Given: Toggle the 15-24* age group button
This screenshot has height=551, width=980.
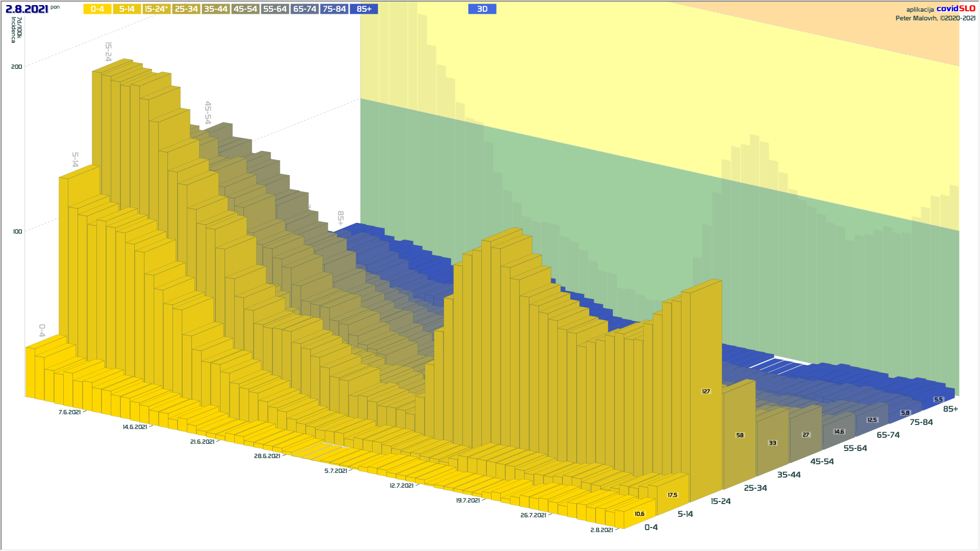Looking at the screenshot, I should click(156, 9).
